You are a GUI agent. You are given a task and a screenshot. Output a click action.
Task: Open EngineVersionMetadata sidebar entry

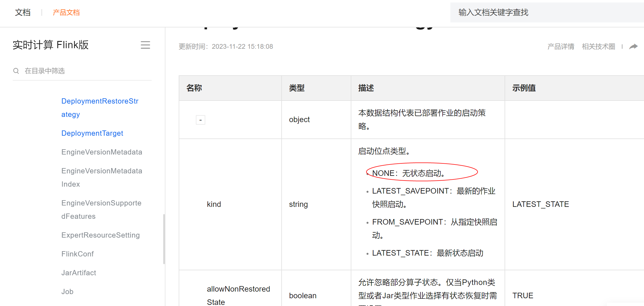pos(102,152)
